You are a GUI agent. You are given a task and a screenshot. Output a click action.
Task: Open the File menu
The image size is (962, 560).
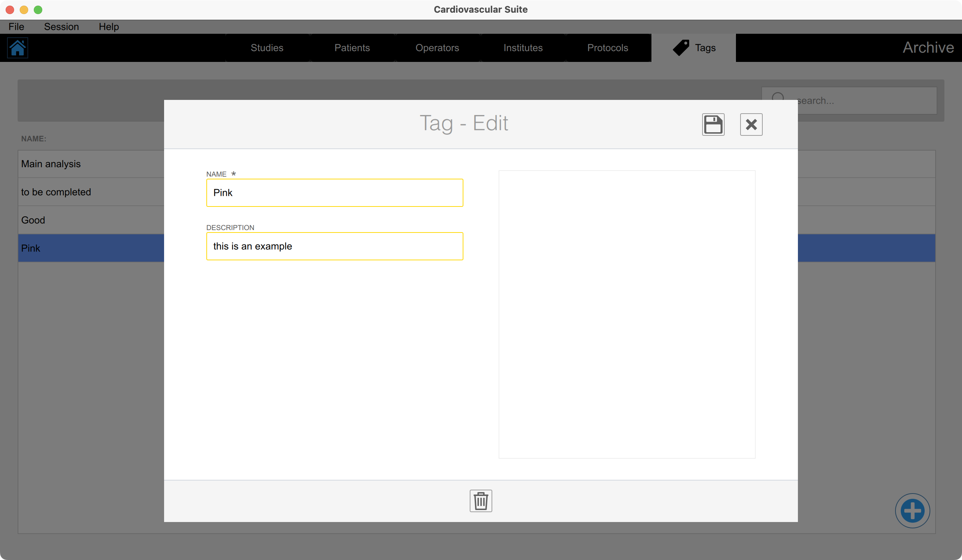tap(17, 27)
